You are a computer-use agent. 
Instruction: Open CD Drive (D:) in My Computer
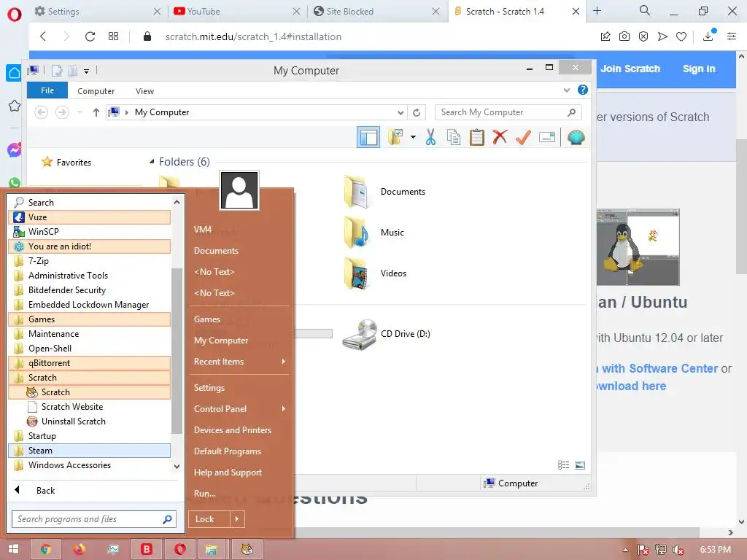tap(387, 334)
